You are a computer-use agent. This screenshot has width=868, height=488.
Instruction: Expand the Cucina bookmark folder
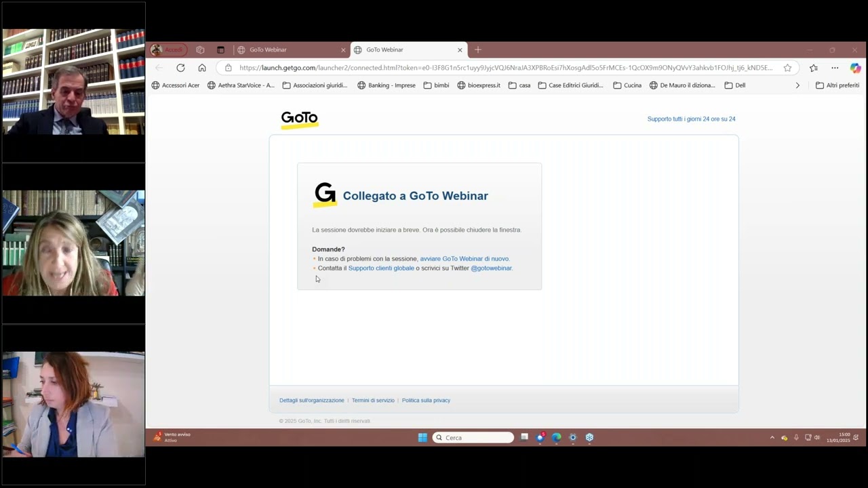(627, 85)
